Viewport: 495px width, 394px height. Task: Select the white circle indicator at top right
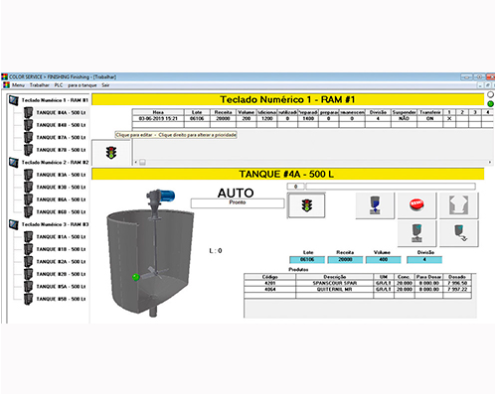point(490,95)
